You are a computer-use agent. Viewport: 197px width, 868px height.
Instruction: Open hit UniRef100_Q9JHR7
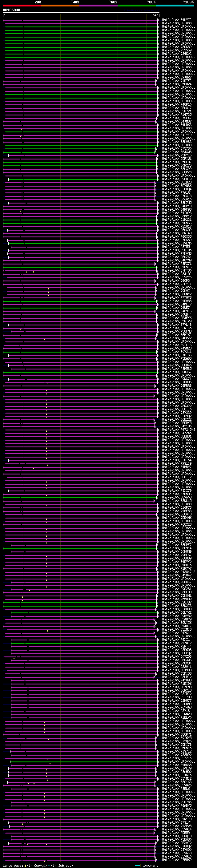177,78
